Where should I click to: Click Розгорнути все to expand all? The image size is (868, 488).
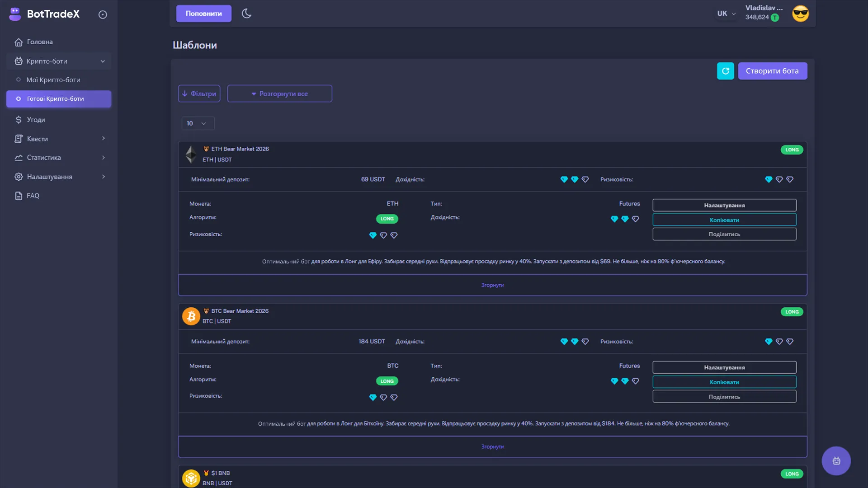pyautogui.click(x=279, y=94)
